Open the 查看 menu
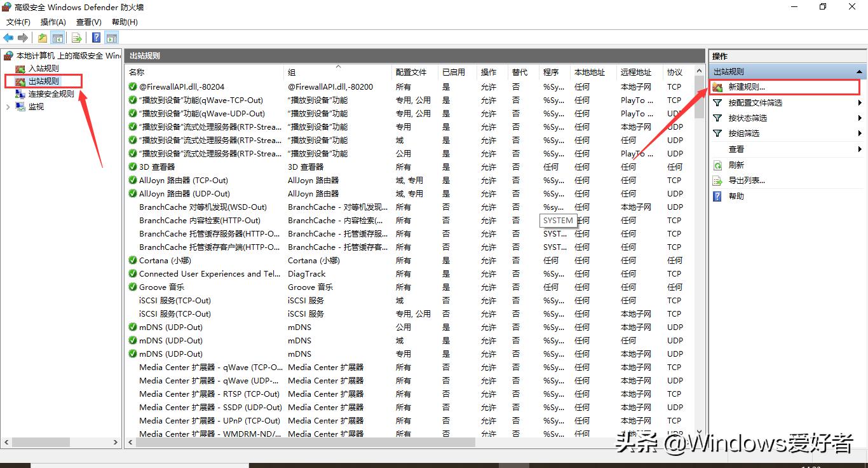 88,22
